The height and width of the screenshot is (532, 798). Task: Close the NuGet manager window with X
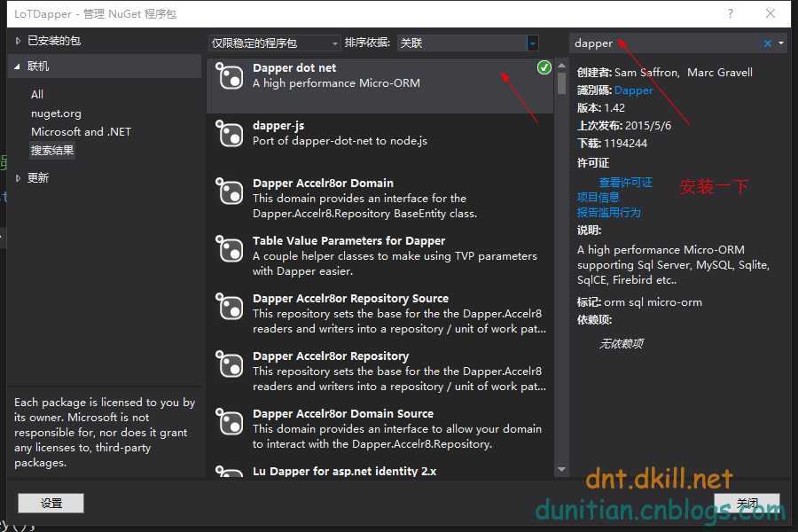[771, 13]
